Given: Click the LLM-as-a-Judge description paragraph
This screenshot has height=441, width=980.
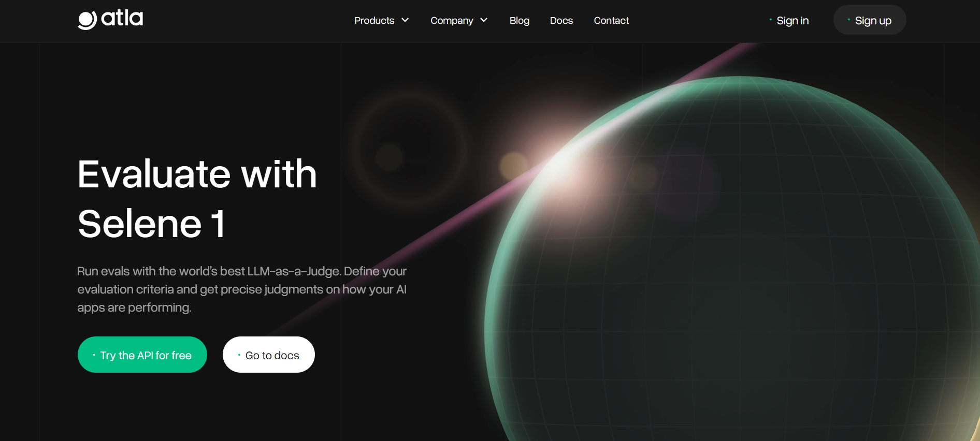Looking at the screenshot, I should [x=242, y=289].
